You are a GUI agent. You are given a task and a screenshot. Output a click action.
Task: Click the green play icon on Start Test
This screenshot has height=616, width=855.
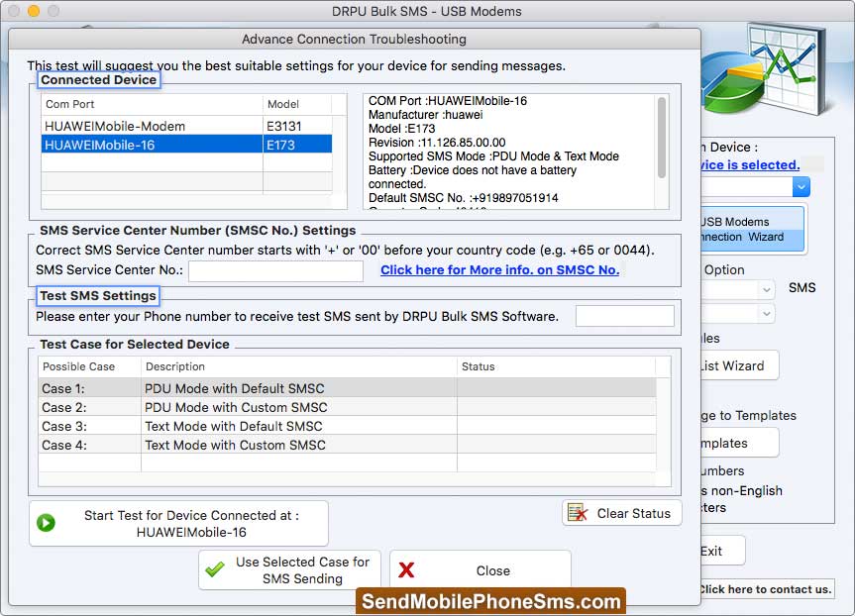pos(46,523)
